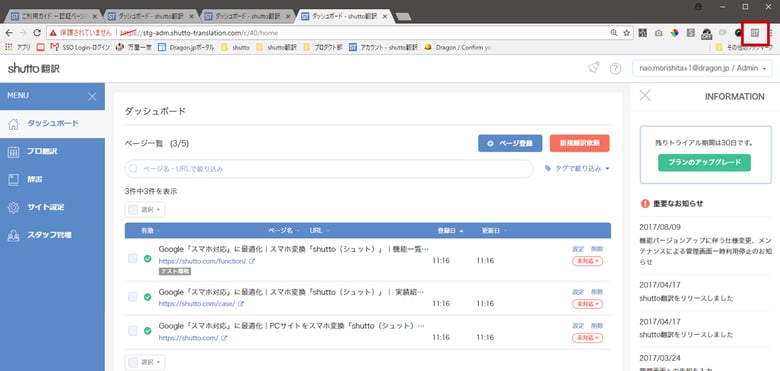Focus the ページ名・URLで絞り込み search field

tap(329, 169)
